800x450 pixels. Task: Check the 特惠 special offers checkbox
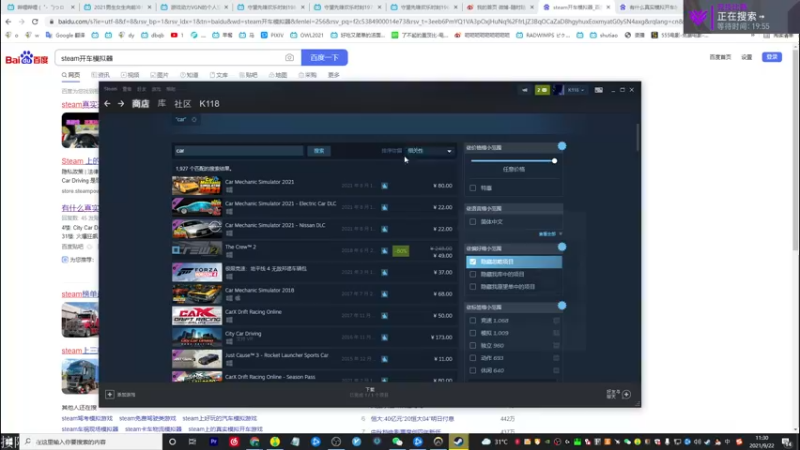tap(472, 188)
